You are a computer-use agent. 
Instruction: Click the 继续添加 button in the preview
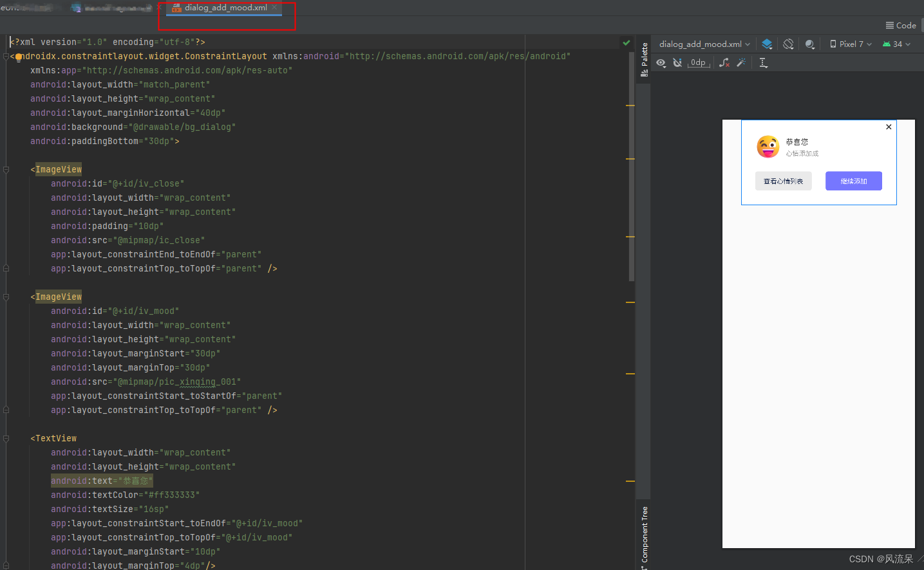(x=854, y=181)
